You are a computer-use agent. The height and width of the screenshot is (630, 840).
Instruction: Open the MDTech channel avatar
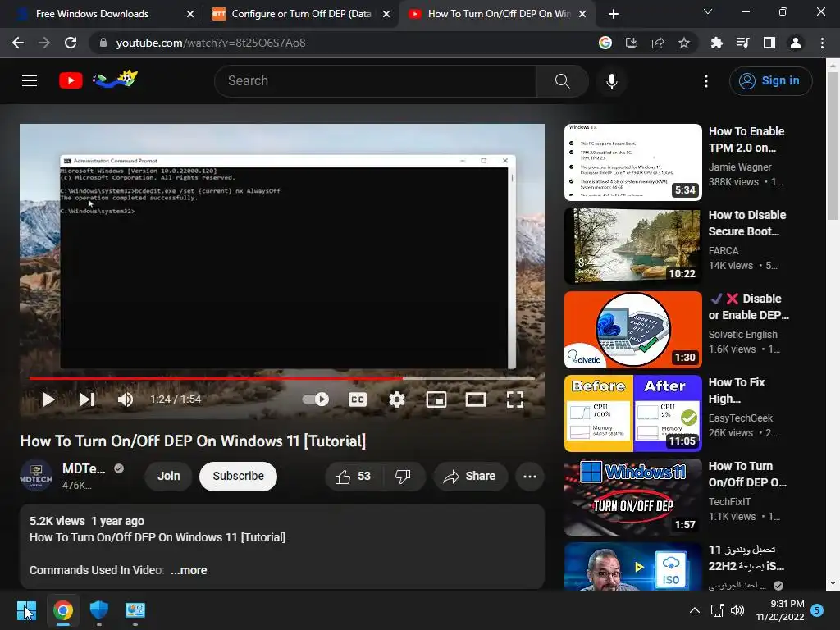coord(36,477)
